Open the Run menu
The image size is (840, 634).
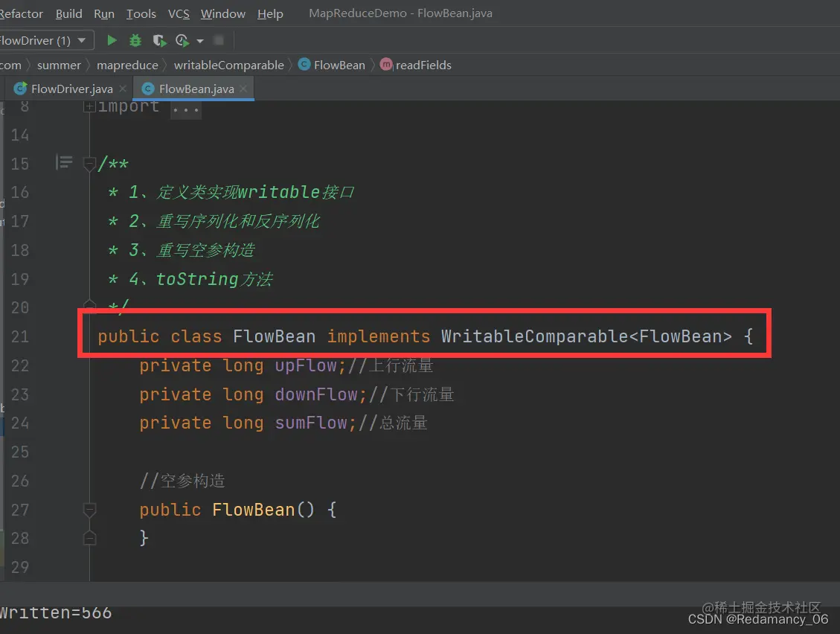click(x=104, y=13)
